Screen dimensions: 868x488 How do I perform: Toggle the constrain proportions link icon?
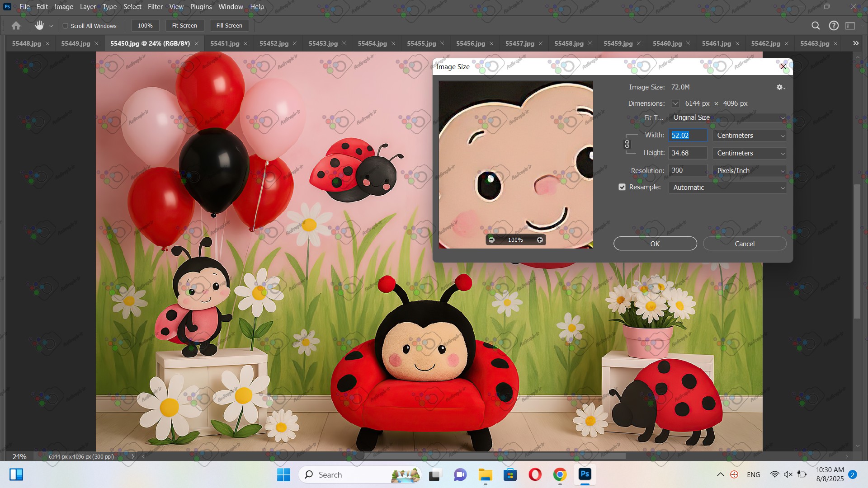pos(627,144)
